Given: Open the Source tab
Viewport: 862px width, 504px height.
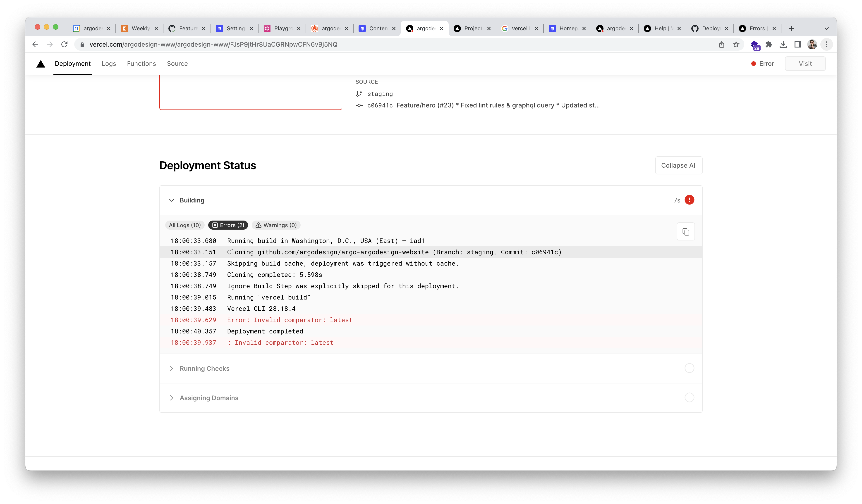Looking at the screenshot, I should (177, 64).
